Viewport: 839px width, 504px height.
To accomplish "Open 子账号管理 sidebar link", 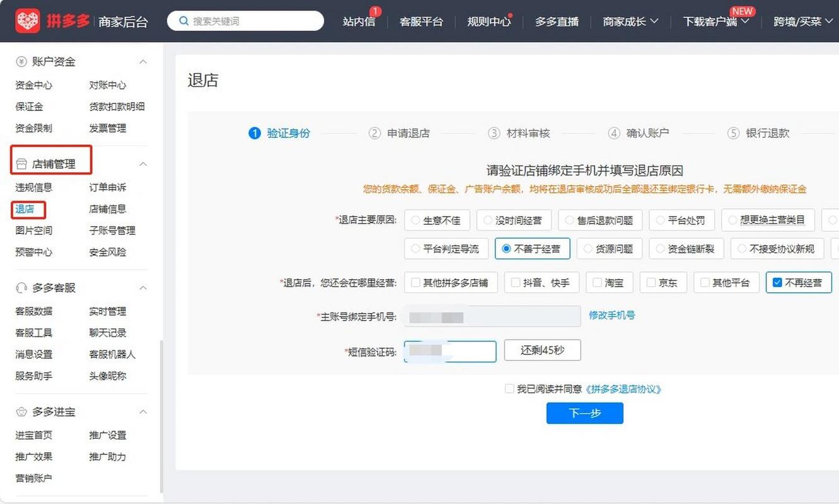I will 112,231.
